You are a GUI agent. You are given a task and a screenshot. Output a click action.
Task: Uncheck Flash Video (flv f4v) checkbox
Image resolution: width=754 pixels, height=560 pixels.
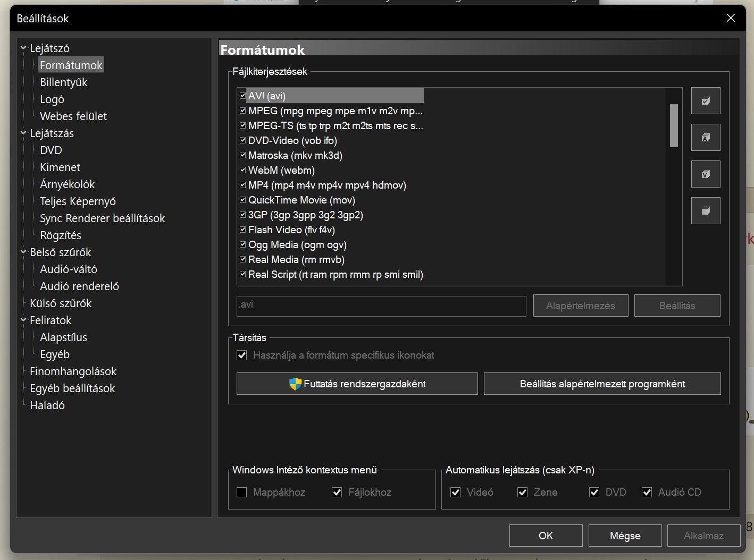tap(242, 230)
